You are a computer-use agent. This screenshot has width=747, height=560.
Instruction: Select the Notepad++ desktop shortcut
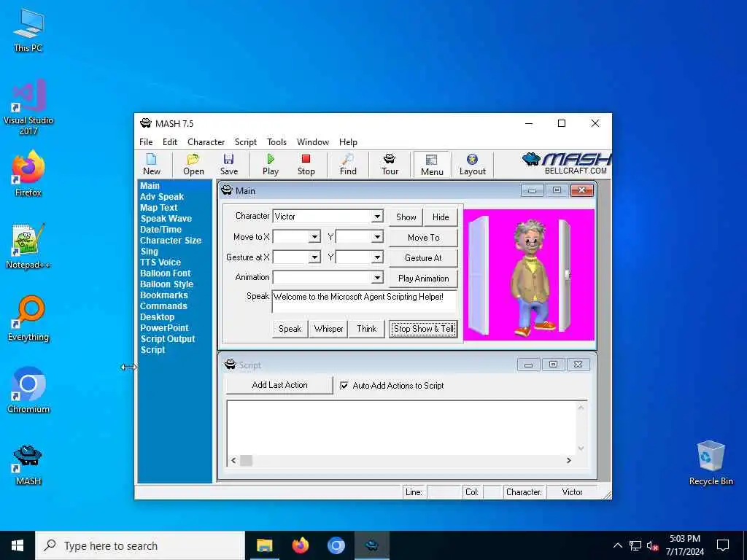(x=28, y=246)
